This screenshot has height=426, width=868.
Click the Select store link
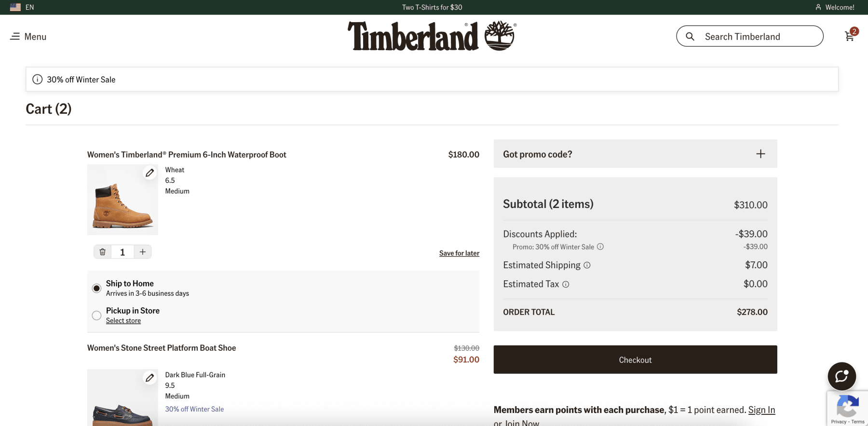coord(123,321)
